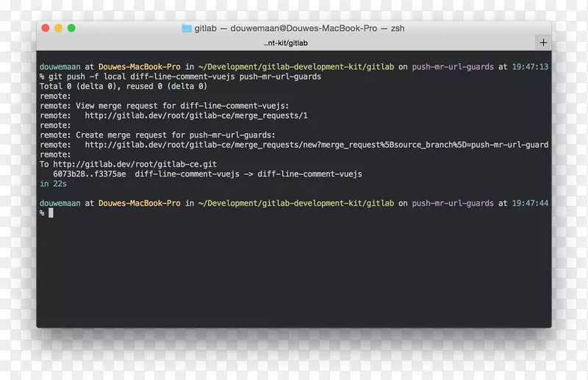The height and width of the screenshot is (380, 588).
Task: Click the Create merge request for push-mr-url-guards line
Action: click(x=157, y=135)
